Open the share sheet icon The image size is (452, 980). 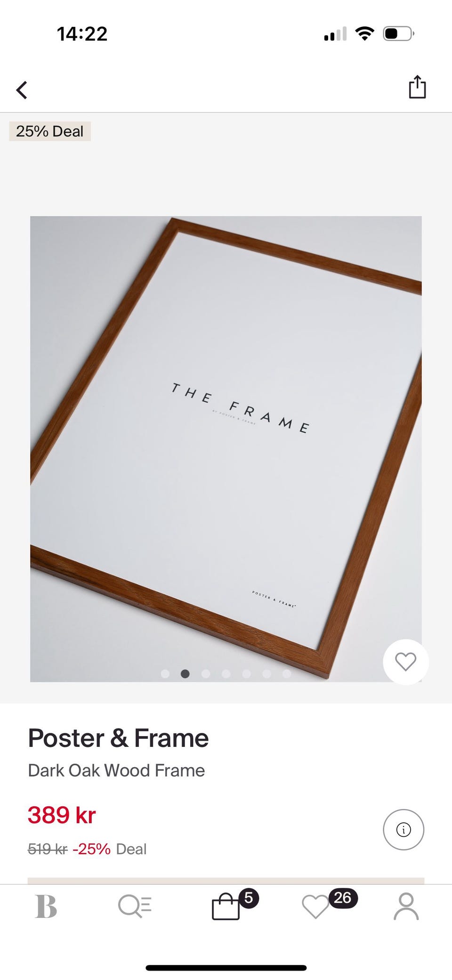point(417,87)
